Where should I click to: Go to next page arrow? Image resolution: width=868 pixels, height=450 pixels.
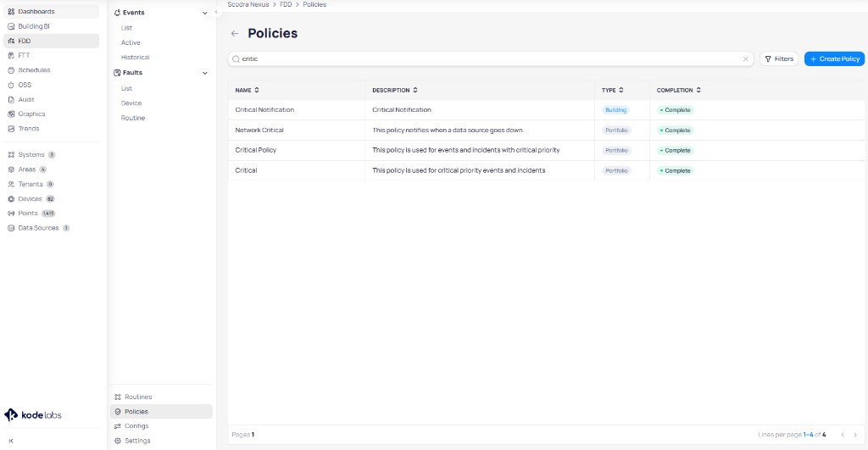tap(855, 435)
